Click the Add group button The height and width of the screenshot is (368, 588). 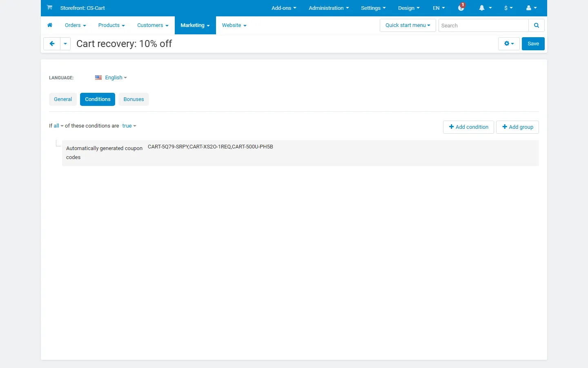tap(517, 127)
